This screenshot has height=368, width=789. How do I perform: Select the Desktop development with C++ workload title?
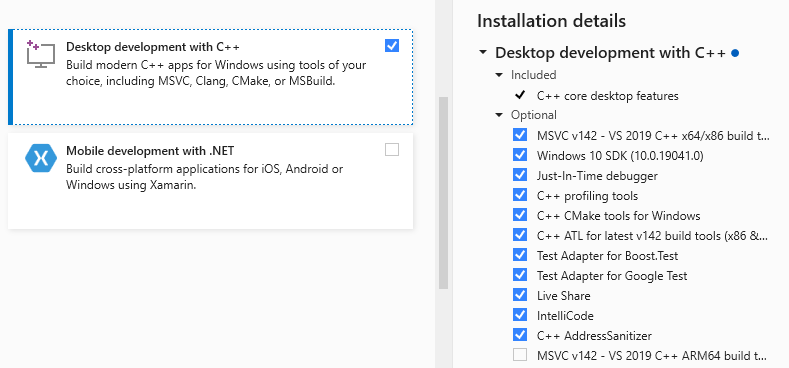pyautogui.click(x=153, y=47)
